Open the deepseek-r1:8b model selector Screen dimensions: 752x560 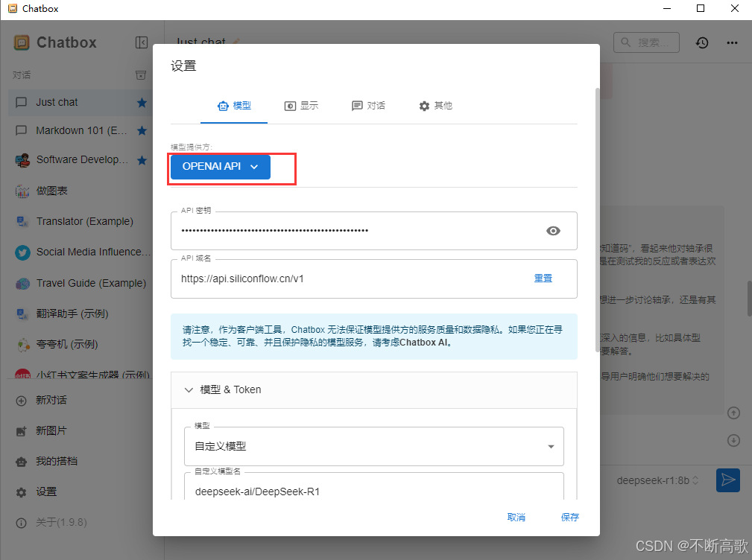658,480
